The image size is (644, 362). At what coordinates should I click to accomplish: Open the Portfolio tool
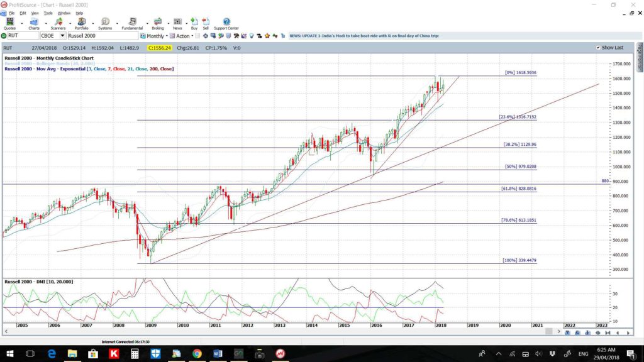click(x=81, y=24)
